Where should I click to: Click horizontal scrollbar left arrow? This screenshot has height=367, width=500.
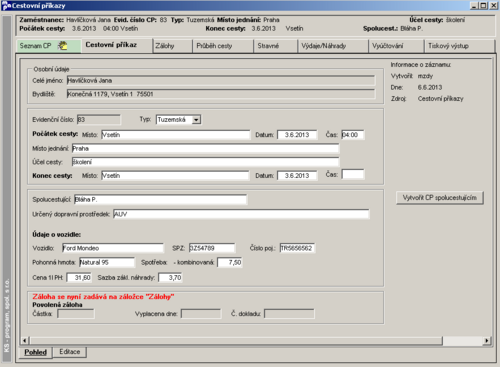(25, 340)
